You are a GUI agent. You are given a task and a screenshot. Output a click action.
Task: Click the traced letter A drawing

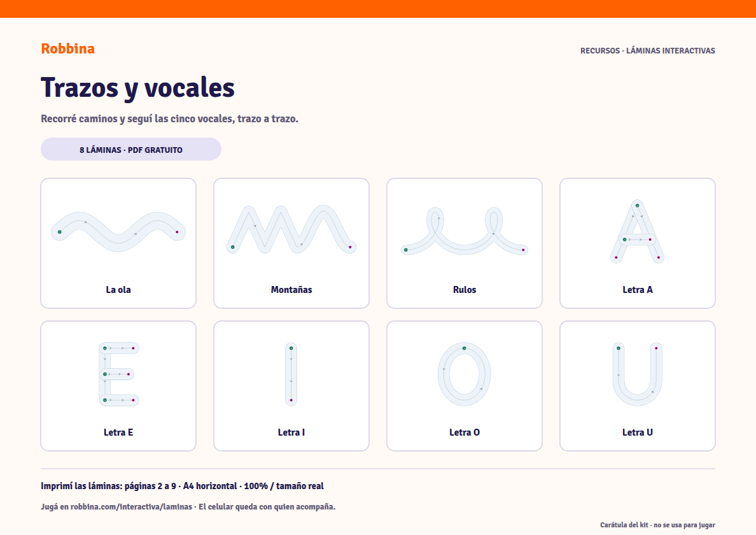[x=638, y=231]
